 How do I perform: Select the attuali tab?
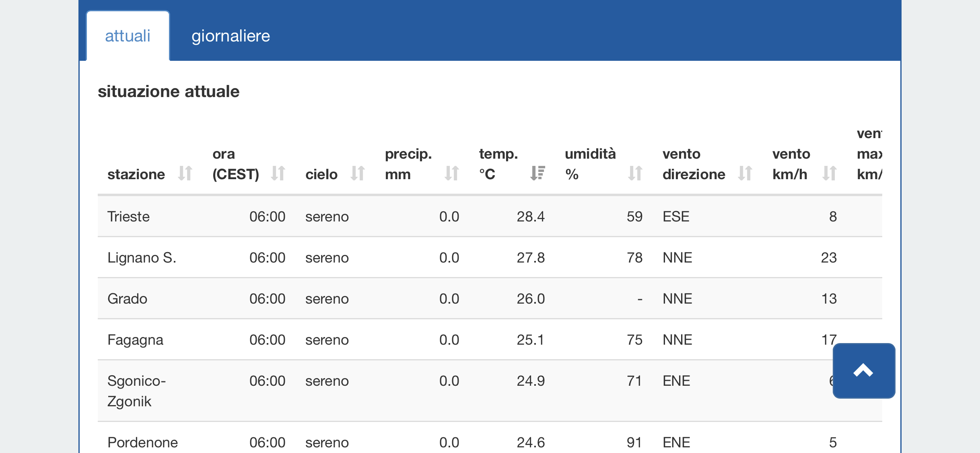(128, 36)
